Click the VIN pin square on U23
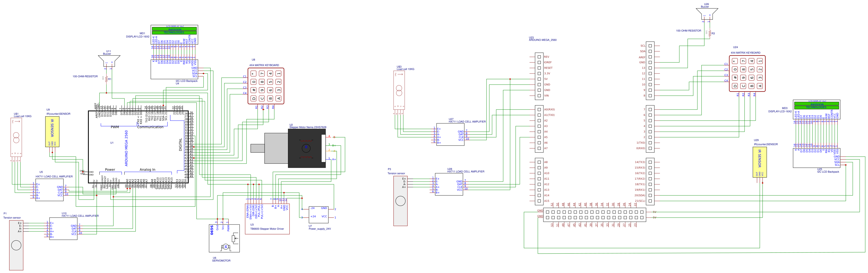 point(539,96)
